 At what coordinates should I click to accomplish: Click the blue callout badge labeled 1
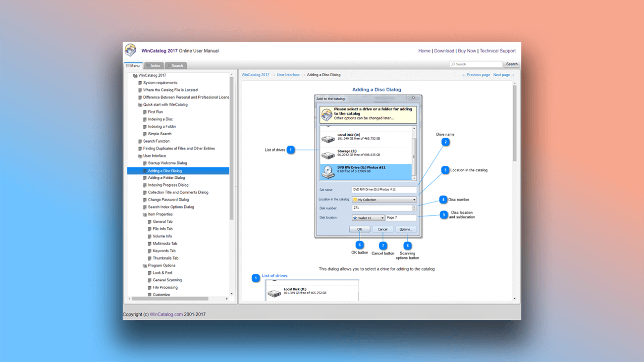click(290, 150)
